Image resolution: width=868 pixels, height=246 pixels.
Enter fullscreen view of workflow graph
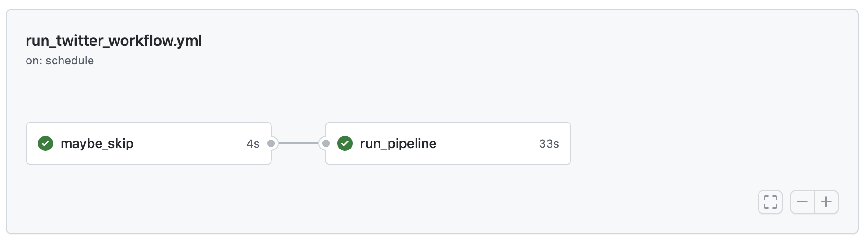click(770, 202)
